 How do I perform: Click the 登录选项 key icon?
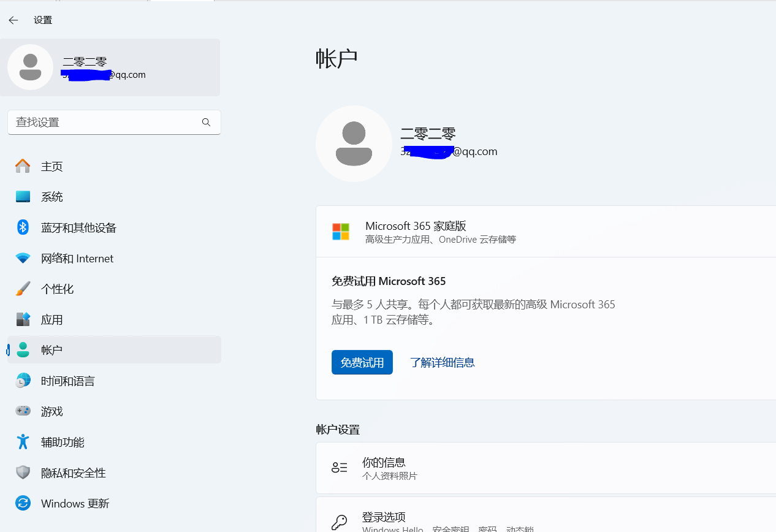tap(339, 522)
